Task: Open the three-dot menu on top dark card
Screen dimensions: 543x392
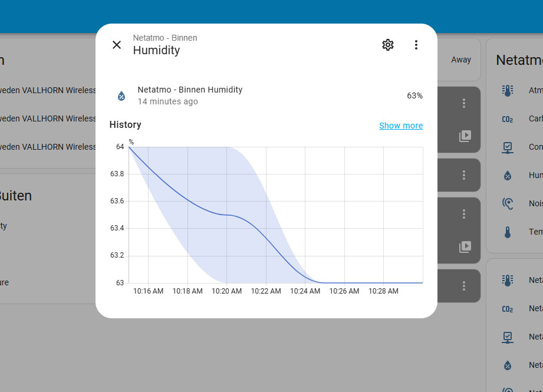Action: 463,103
